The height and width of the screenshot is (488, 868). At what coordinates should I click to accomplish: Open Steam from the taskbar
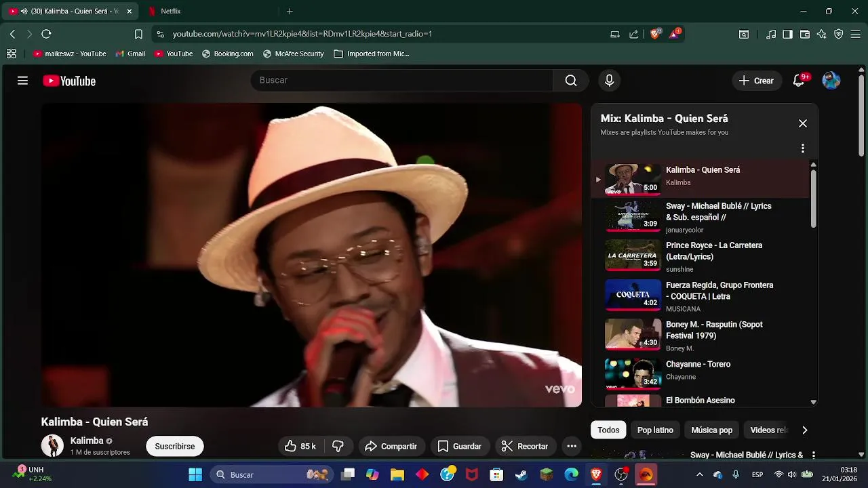(x=521, y=474)
